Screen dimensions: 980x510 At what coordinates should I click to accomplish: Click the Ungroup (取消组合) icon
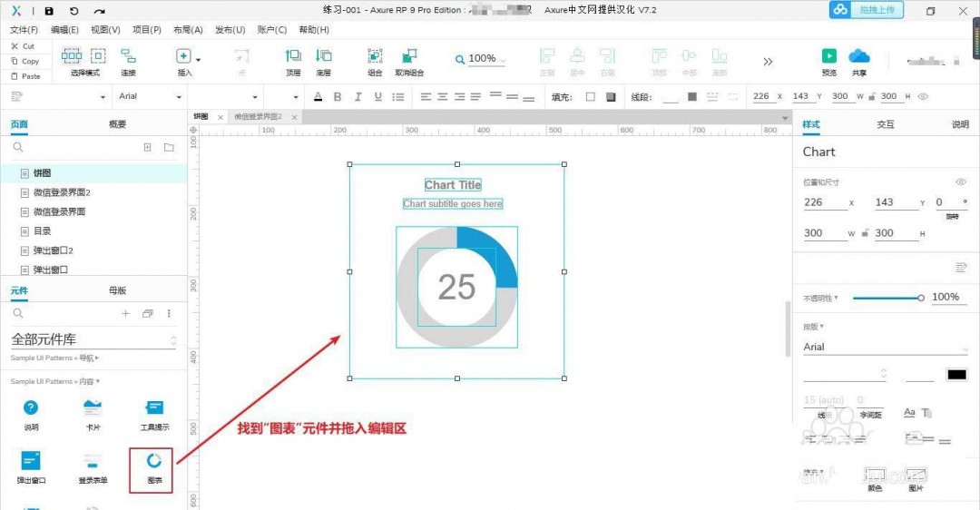[409, 56]
